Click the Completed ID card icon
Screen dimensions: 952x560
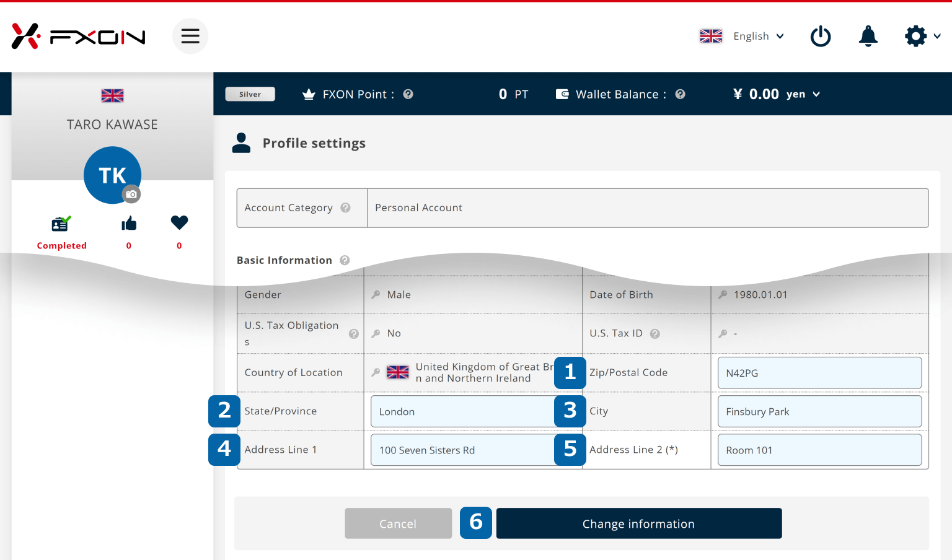point(61,223)
